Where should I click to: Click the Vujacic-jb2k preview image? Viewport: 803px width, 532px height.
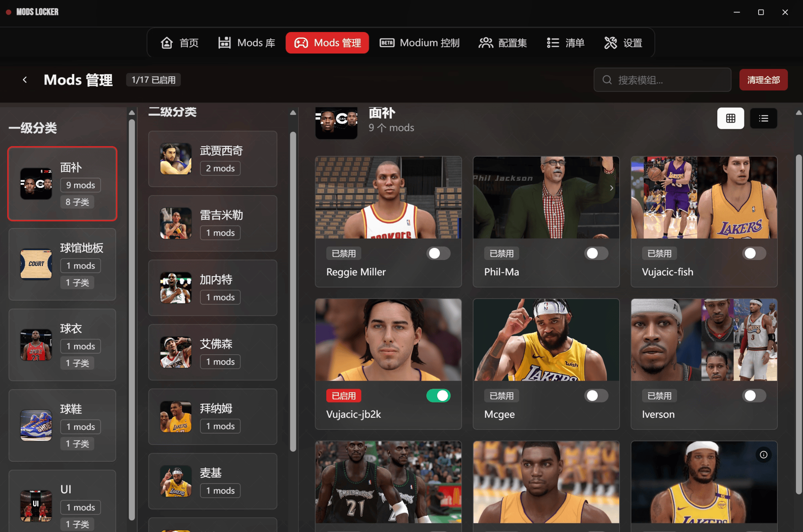[x=388, y=340]
